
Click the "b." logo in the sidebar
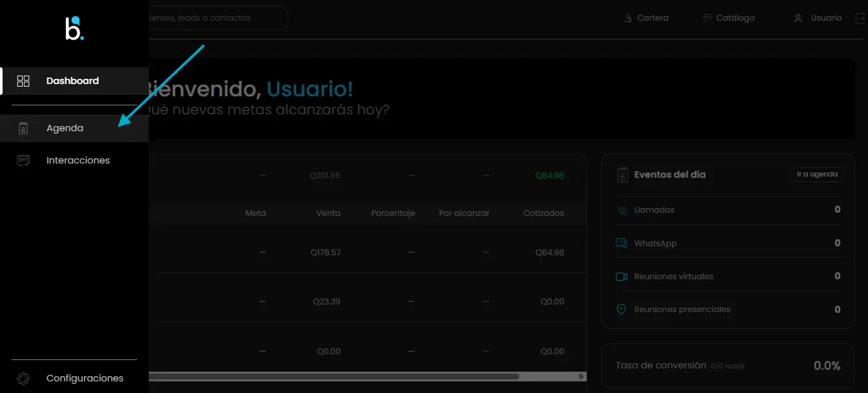click(x=74, y=28)
